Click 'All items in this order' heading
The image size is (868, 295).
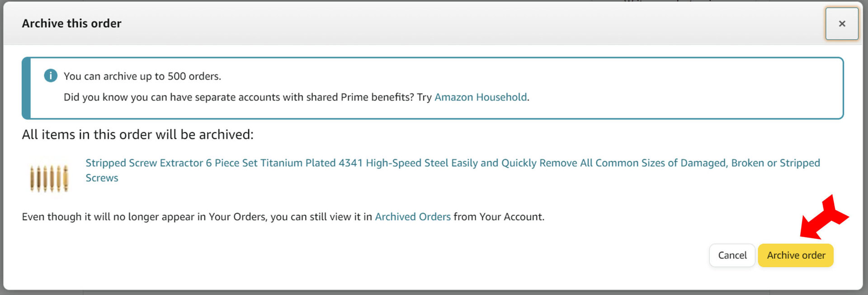[x=137, y=134]
